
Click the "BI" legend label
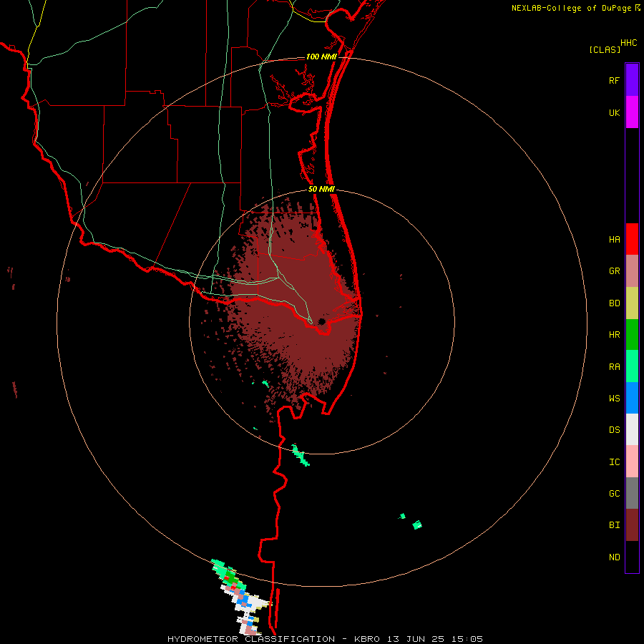coord(614,525)
